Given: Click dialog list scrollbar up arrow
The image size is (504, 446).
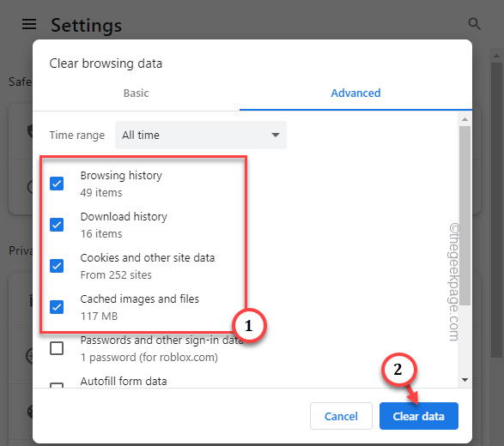Looking at the screenshot, I should (x=465, y=119).
